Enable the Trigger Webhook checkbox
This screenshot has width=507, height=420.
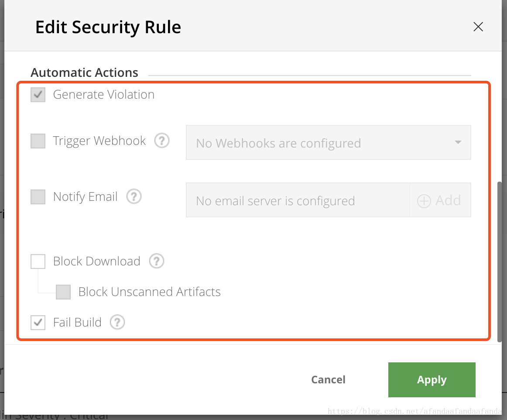click(38, 141)
